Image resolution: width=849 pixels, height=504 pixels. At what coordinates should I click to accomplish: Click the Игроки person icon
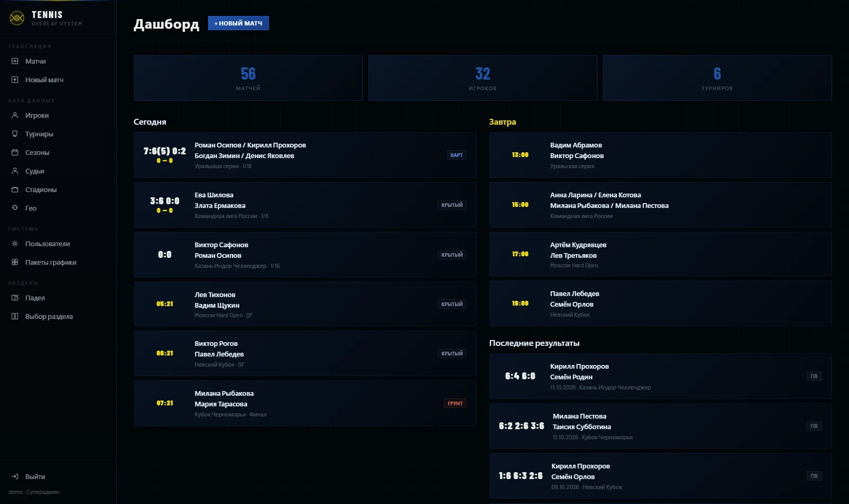pos(15,115)
